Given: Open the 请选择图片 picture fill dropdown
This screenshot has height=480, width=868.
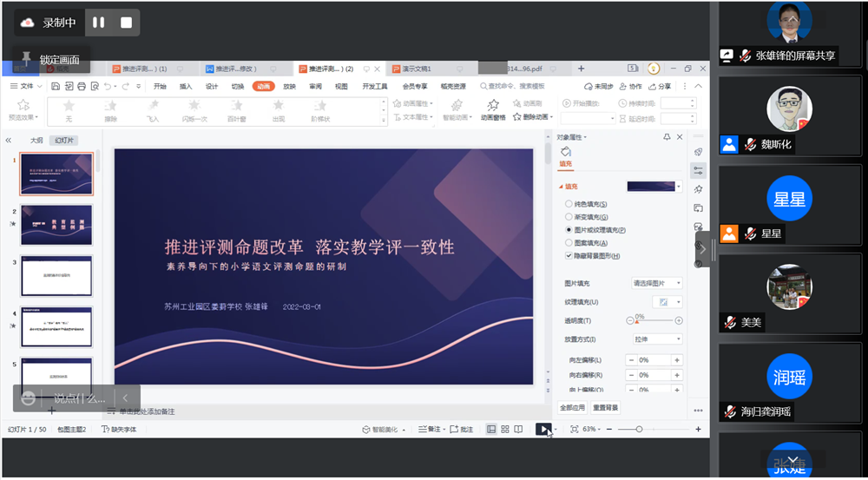Looking at the screenshot, I should coord(657,283).
